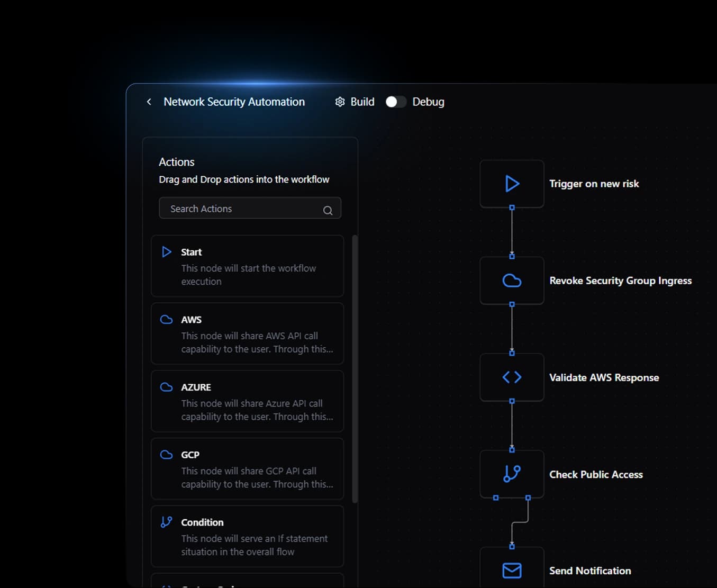Click the AZURE action description text
717x588 pixels.
tap(257, 410)
